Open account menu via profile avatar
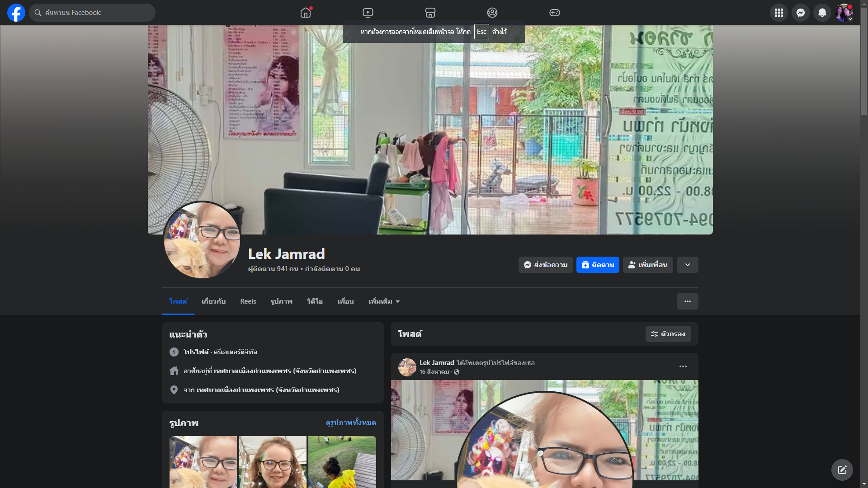Image resolution: width=868 pixels, height=488 pixels. pos(844,13)
